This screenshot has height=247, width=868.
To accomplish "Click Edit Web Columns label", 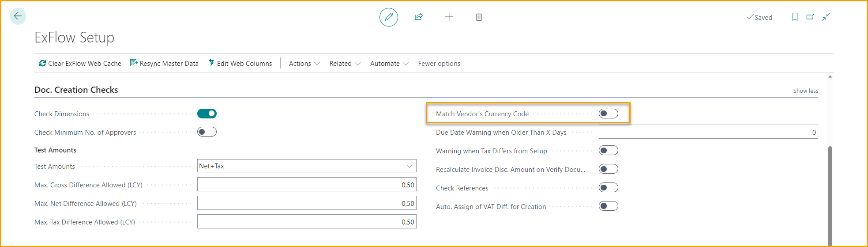I will (244, 64).
